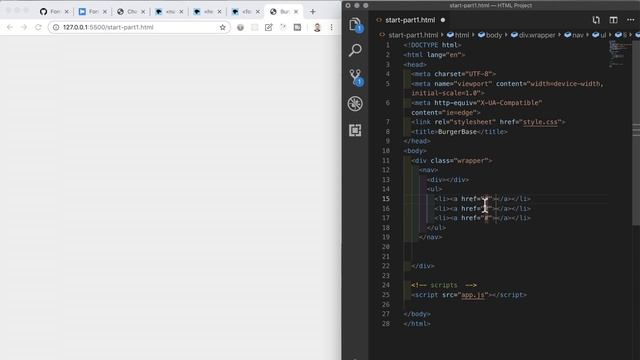Viewport: 640px width, 360px height.
Task: Switch to the fourth Chrome tab
Action: 169,12
